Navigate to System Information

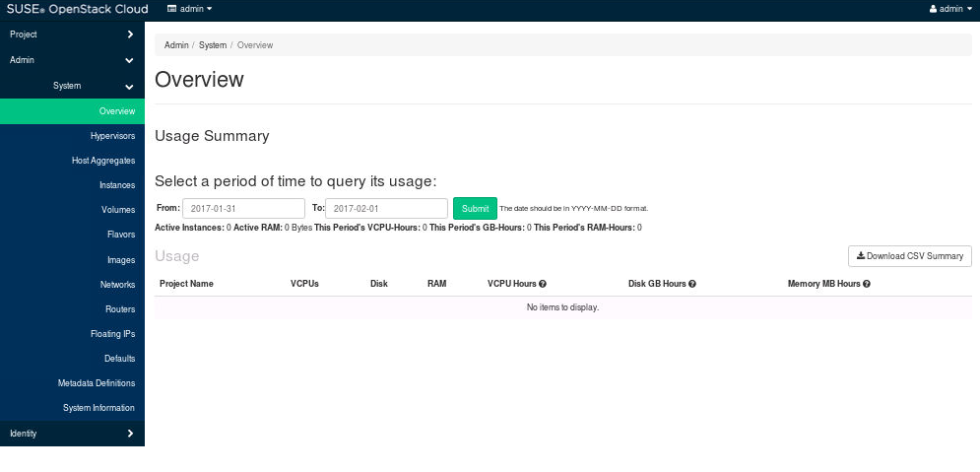coord(98,408)
